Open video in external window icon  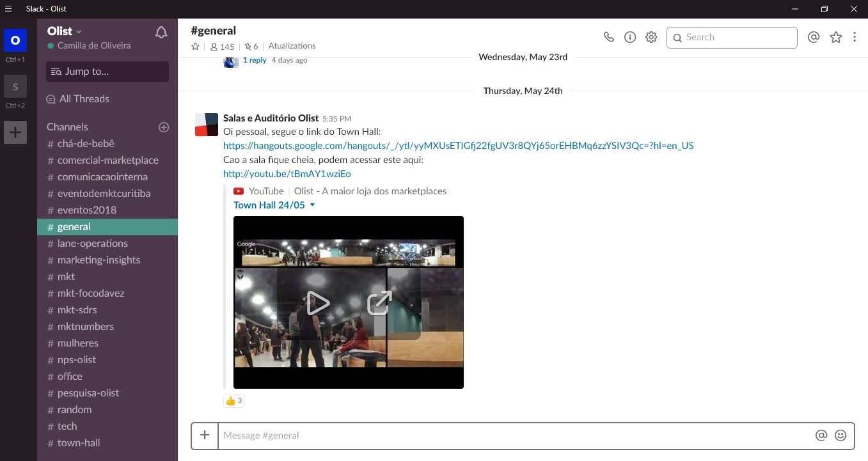pyautogui.click(x=379, y=303)
